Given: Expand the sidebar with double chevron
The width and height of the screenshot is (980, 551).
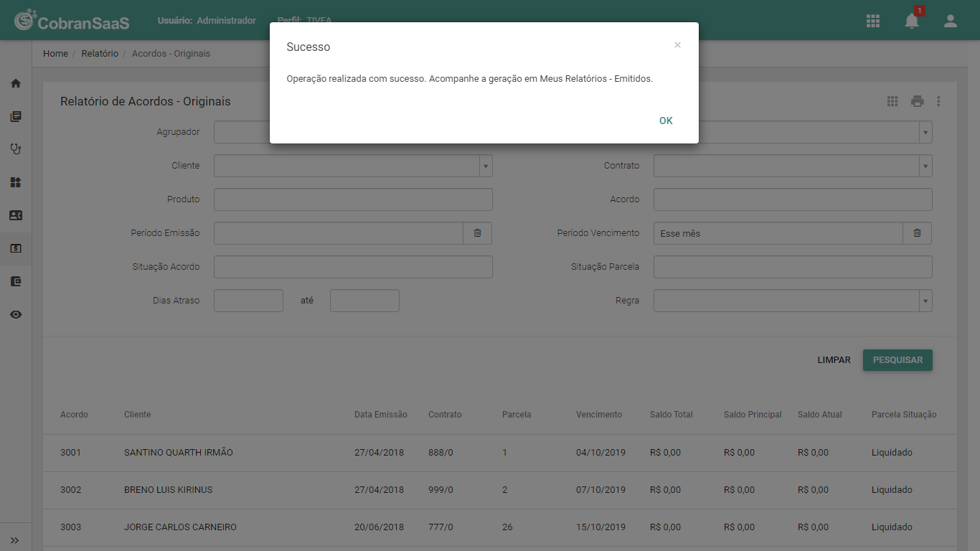Looking at the screenshot, I should (15, 540).
